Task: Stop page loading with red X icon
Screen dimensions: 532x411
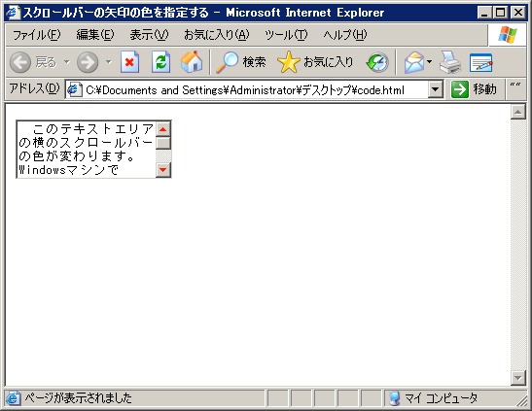Action: (x=129, y=62)
